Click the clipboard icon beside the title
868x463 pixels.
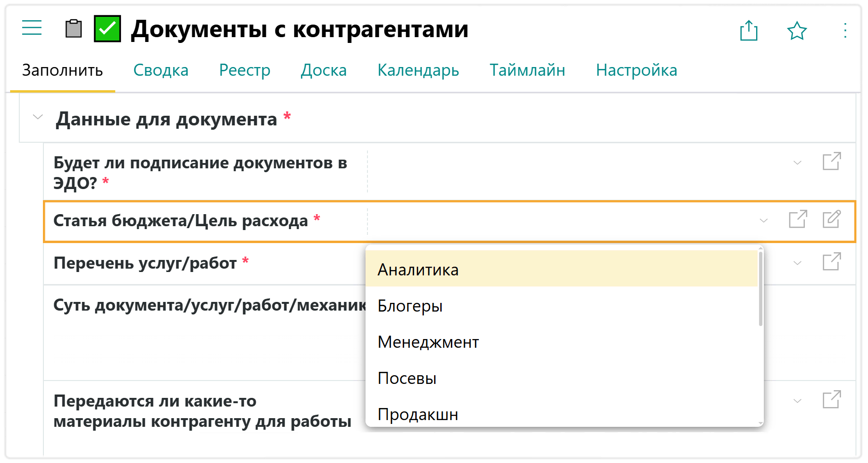click(x=73, y=29)
